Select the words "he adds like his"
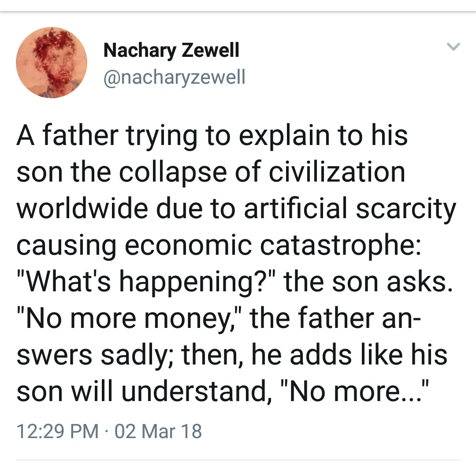Viewport: 476px width, 476px height. tap(349, 355)
